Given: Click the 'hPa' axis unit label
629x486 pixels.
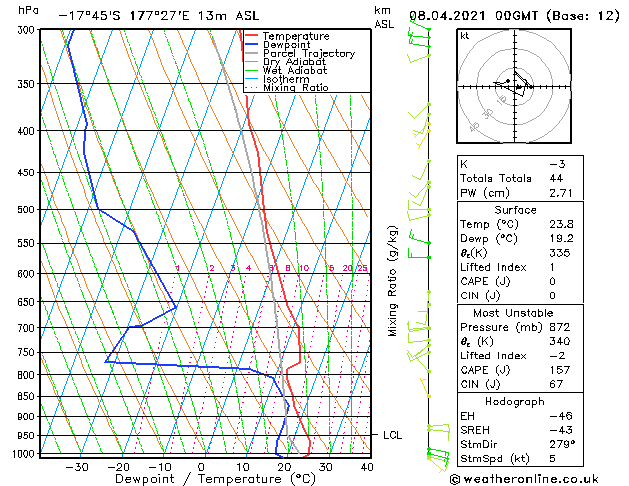Looking at the screenshot, I should coord(28,10).
